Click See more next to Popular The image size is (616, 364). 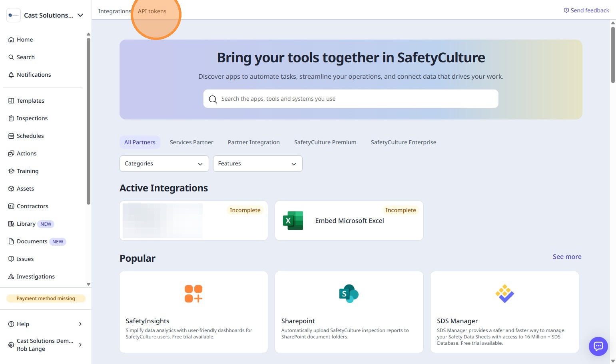coord(567,257)
